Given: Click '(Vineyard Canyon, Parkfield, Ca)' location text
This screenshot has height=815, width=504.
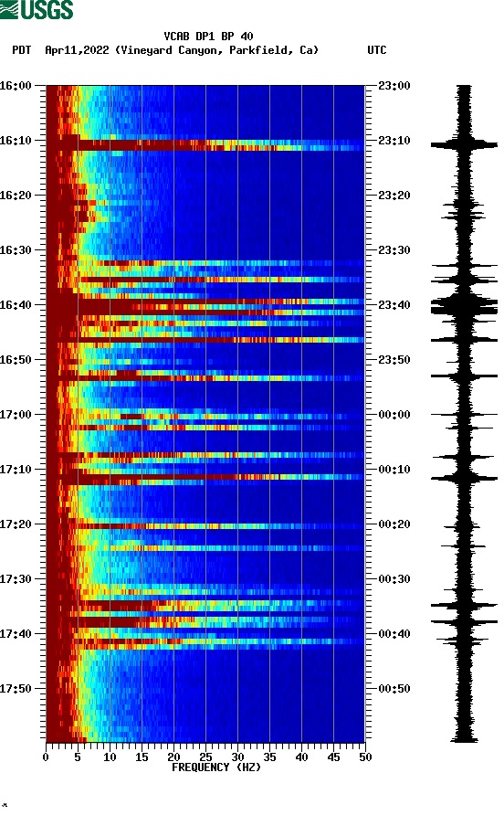Looking at the screenshot, I should (216, 50).
